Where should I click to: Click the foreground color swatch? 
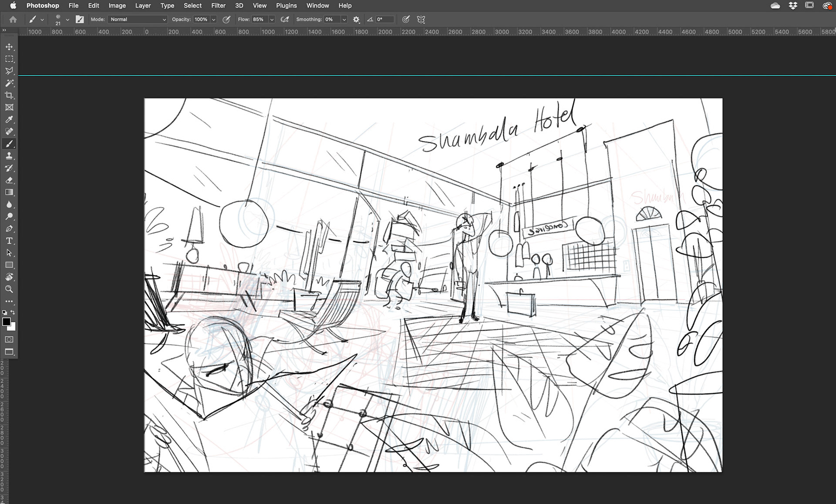7,322
